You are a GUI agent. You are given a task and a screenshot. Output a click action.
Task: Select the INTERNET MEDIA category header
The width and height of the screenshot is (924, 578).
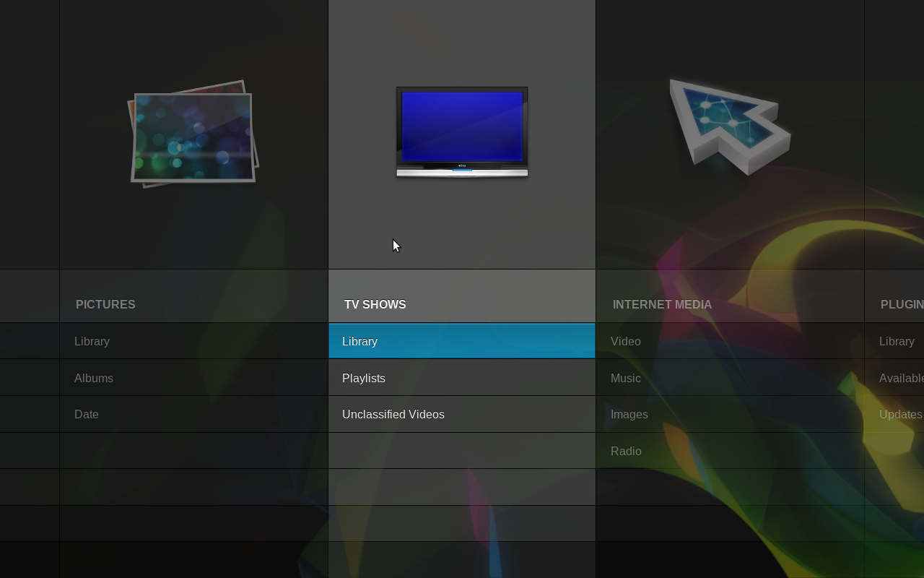pyautogui.click(x=662, y=304)
